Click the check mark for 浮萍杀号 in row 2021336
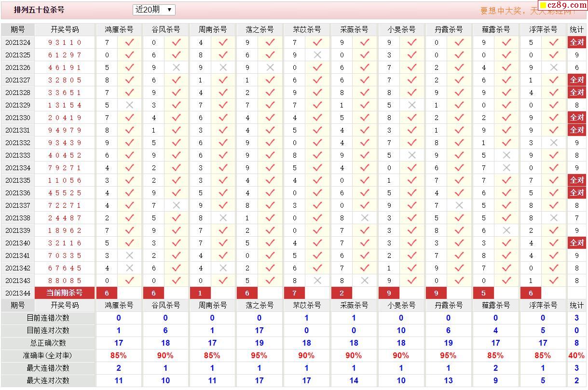This screenshot has width=588, height=390. [553, 193]
